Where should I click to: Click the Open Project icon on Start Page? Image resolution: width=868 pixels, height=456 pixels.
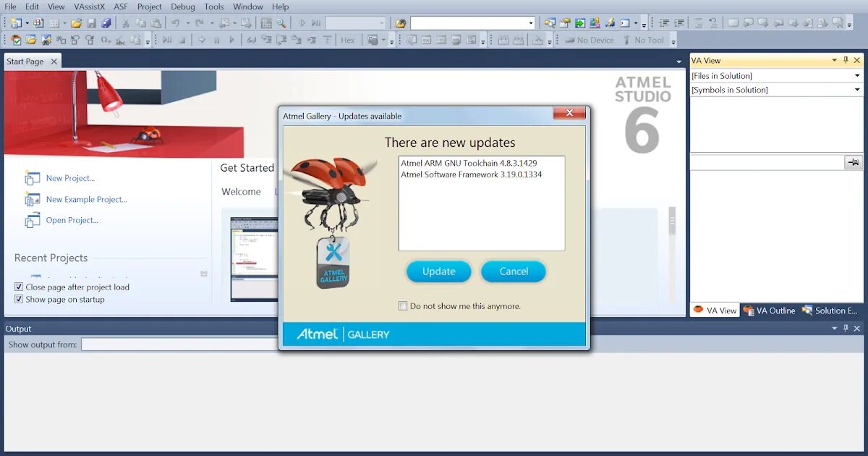coord(32,220)
